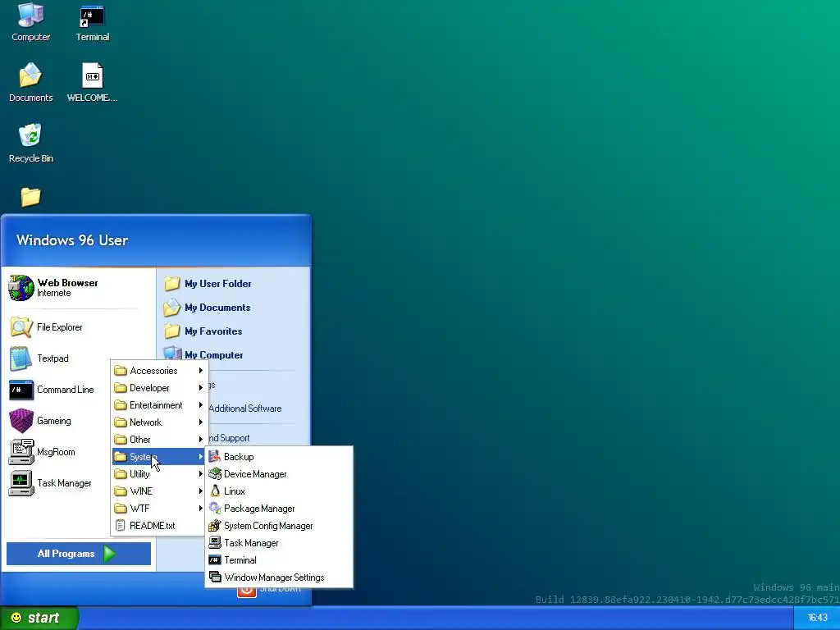Open the Recycle Bin icon
The height and width of the screenshot is (630, 840).
pos(30,144)
